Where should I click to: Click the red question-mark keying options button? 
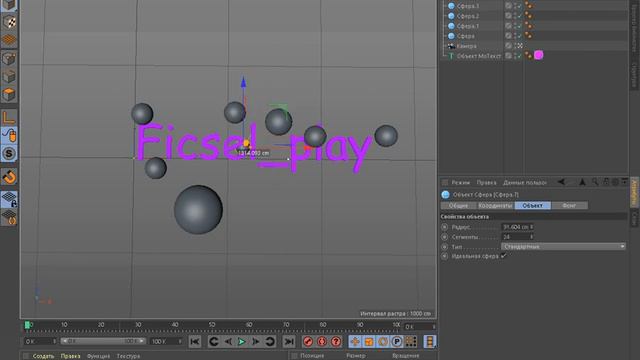[x=336, y=342]
